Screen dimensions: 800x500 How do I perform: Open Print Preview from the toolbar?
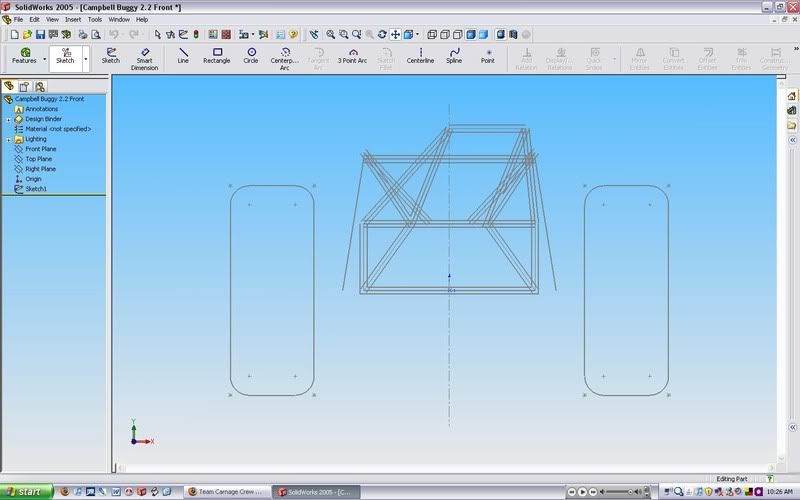click(95, 35)
